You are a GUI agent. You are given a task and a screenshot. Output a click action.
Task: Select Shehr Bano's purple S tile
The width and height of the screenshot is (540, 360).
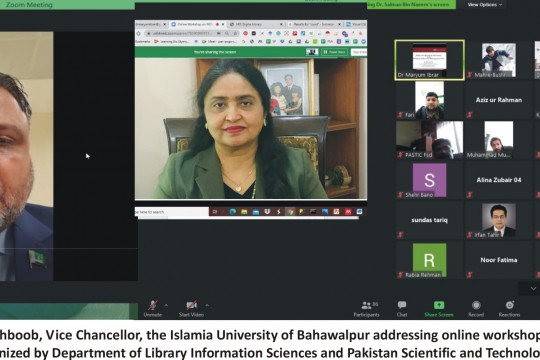click(x=429, y=180)
